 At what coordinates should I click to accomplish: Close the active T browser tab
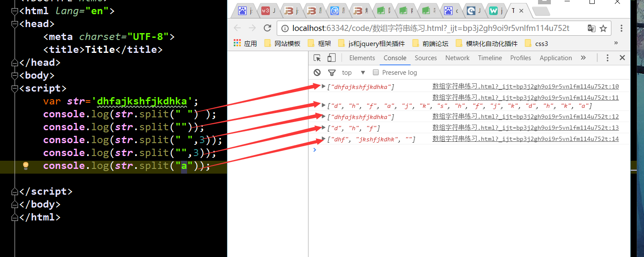(522, 11)
